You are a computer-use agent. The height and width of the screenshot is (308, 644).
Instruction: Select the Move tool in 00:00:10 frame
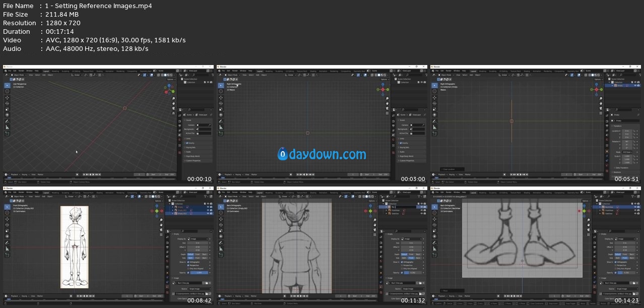tap(7, 97)
